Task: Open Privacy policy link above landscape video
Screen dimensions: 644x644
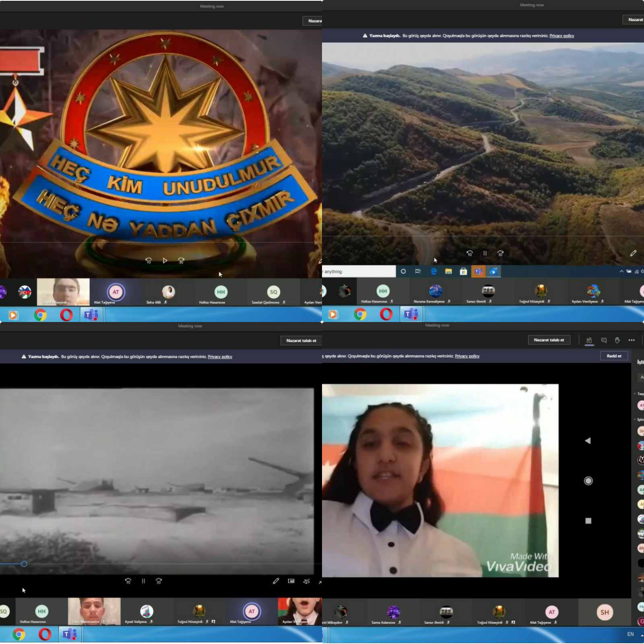Action: tap(561, 36)
